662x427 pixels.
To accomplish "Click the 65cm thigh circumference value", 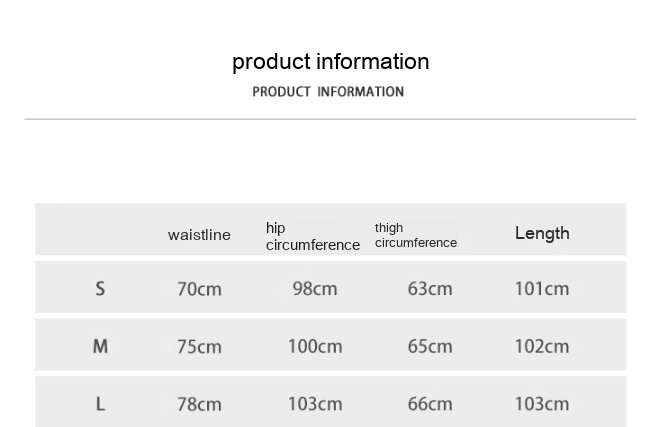I will [x=430, y=346].
